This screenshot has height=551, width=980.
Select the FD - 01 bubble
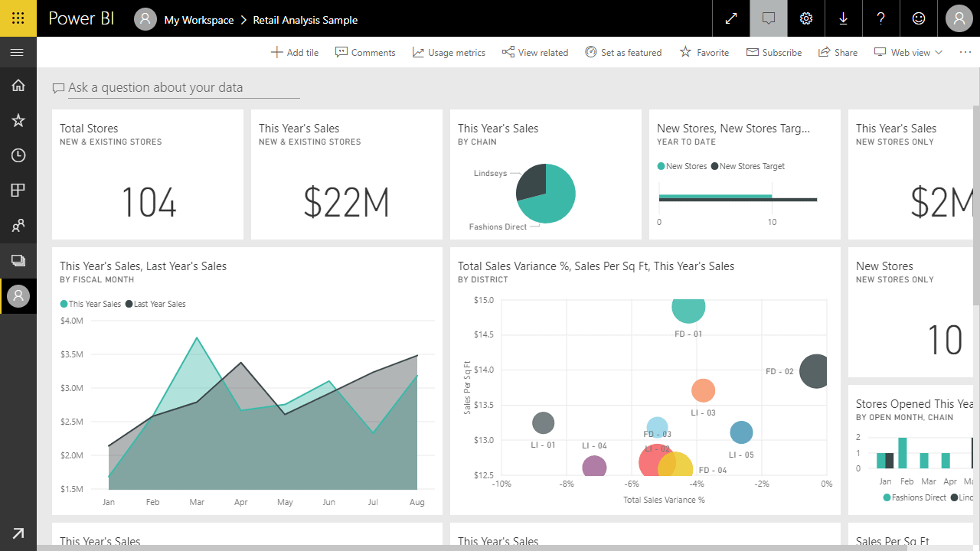coord(688,307)
